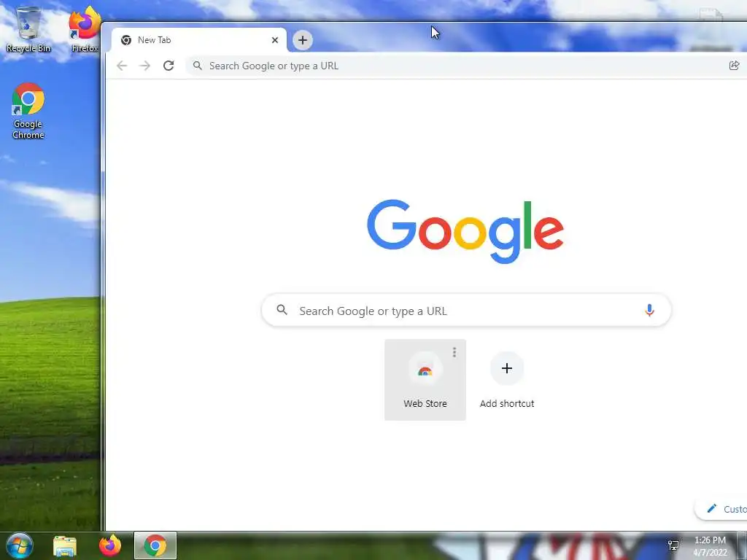Close the New Tab tab
Viewport: 747px width, 560px height.
(275, 40)
